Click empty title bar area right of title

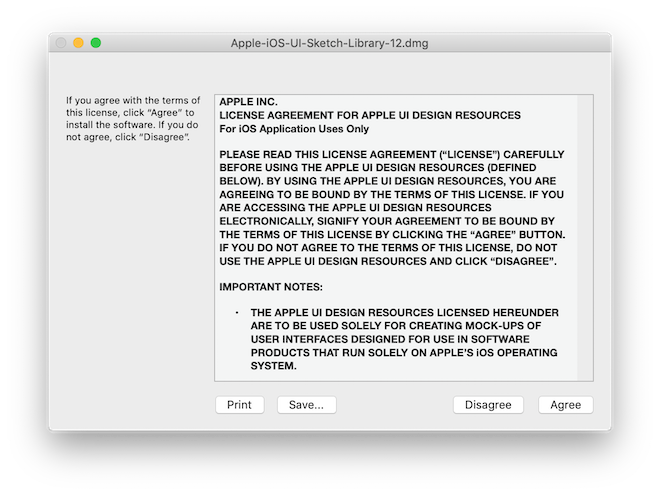520,44
